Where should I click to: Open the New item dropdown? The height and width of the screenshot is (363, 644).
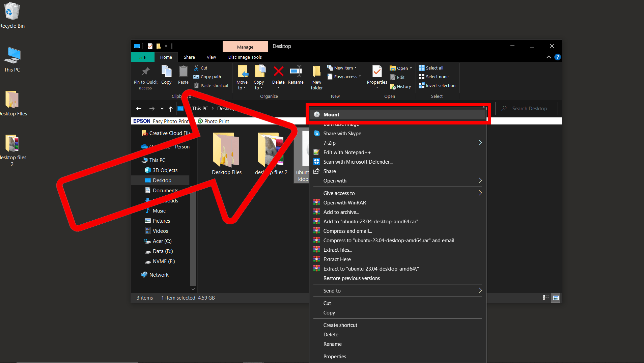pos(342,67)
